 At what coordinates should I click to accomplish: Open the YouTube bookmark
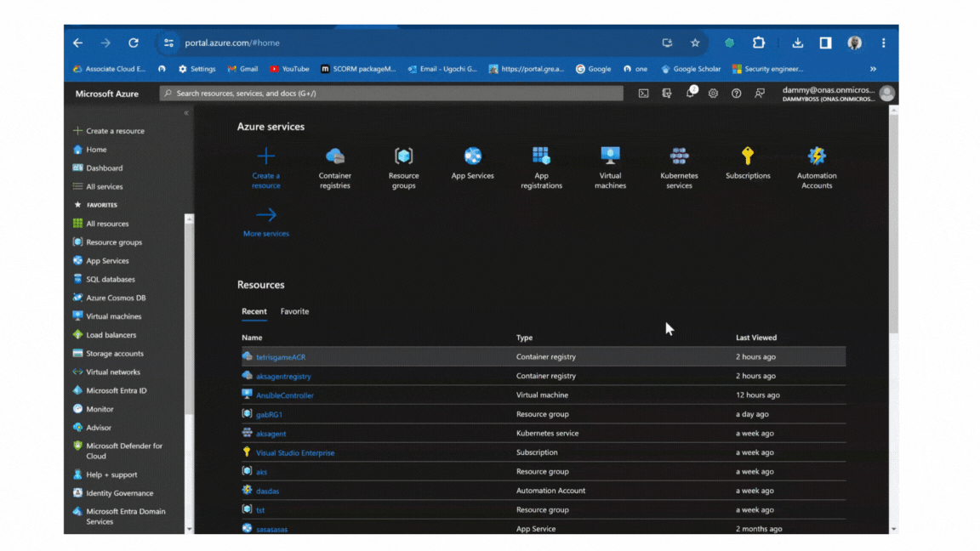[289, 69]
